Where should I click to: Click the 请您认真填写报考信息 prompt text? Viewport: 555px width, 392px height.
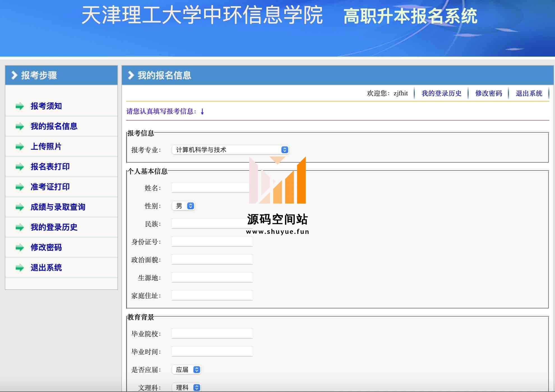click(x=165, y=111)
